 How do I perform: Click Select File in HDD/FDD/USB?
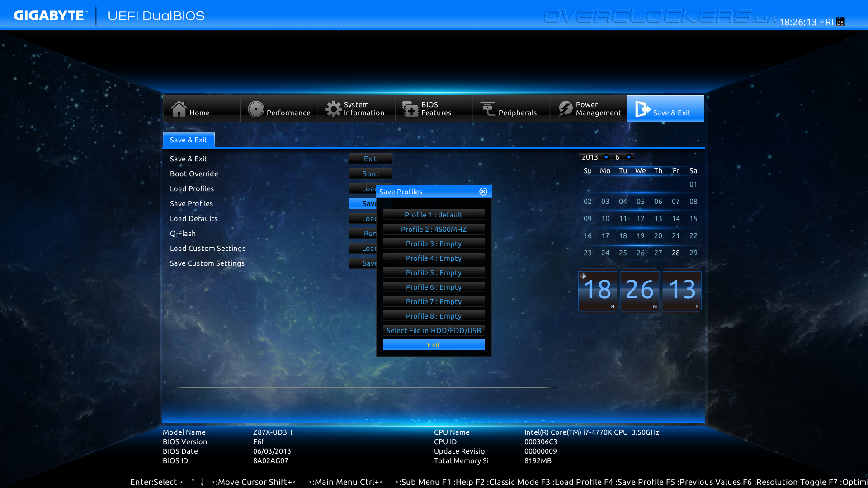434,331
